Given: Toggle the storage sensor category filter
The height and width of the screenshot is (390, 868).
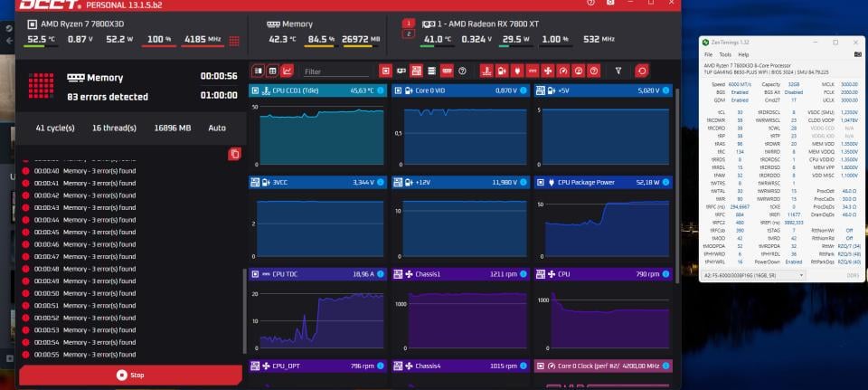Looking at the screenshot, I should point(432,71).
